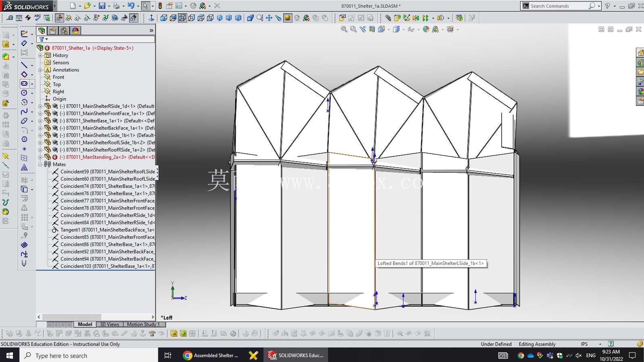644x362 pixels.
Task: Run the ABC spelling checker
Action: click(38, 18)
